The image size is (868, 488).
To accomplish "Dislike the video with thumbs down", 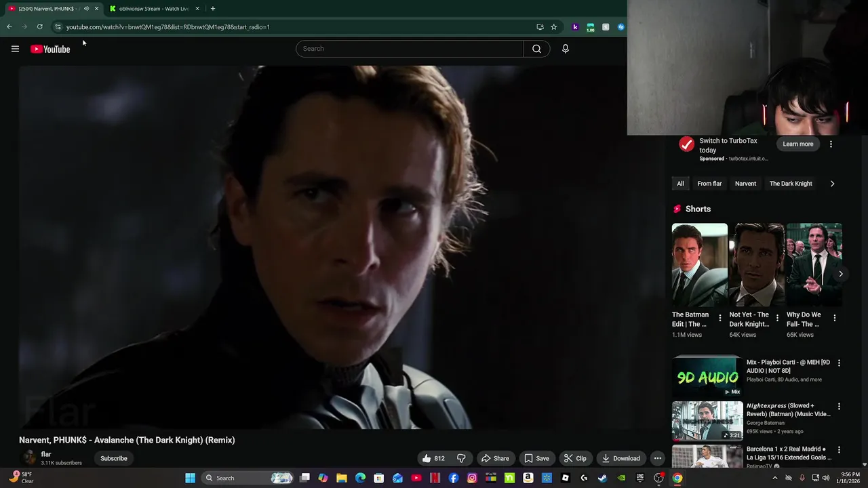I will coord(461,458).
